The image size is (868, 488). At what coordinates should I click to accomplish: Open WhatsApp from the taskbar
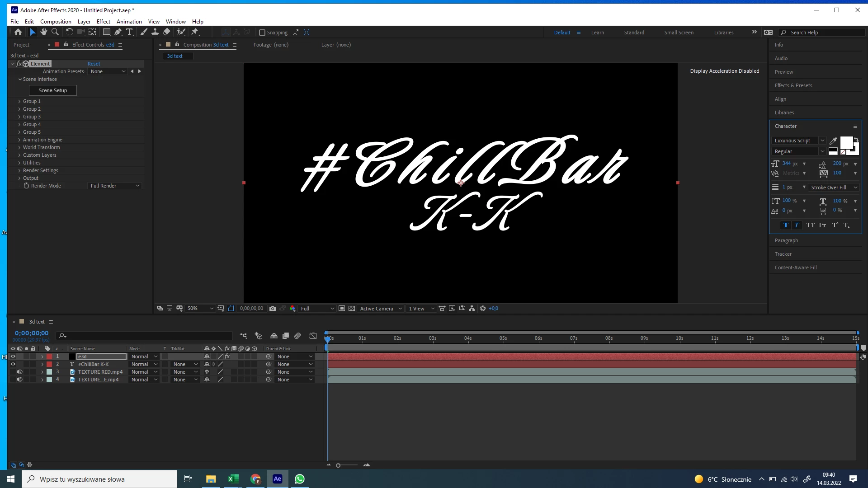[300, 479]
